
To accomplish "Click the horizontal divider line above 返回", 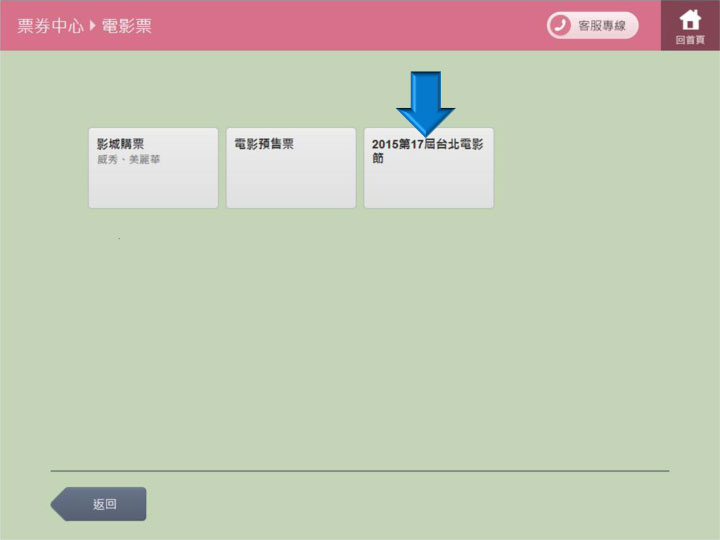I will point(360,470).
